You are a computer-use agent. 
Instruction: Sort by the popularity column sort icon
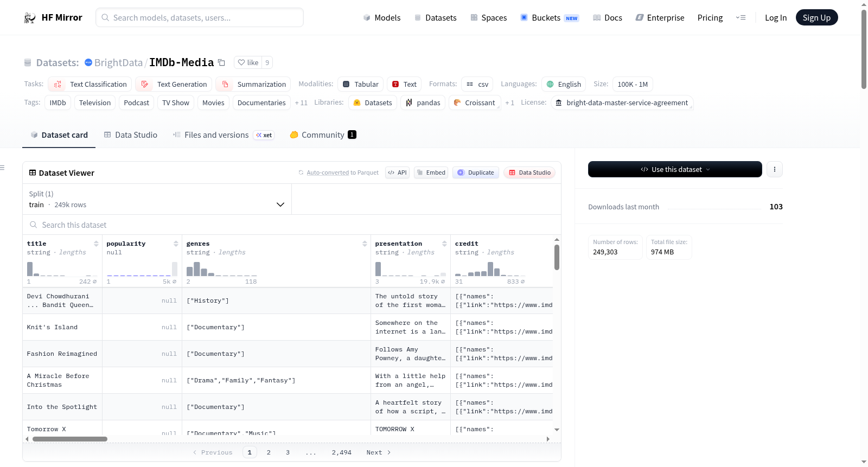tap(176, 244)
